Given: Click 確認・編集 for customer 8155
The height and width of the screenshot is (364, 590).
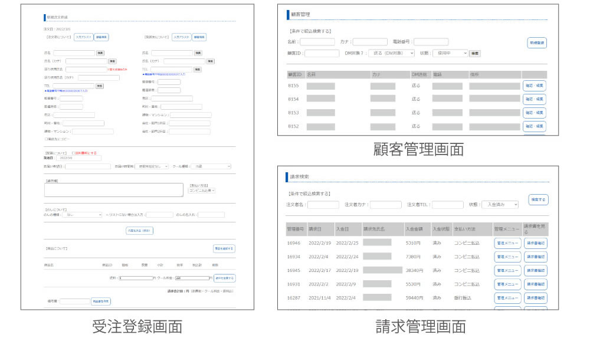Looking at the screenshot, I should (534, 86).
